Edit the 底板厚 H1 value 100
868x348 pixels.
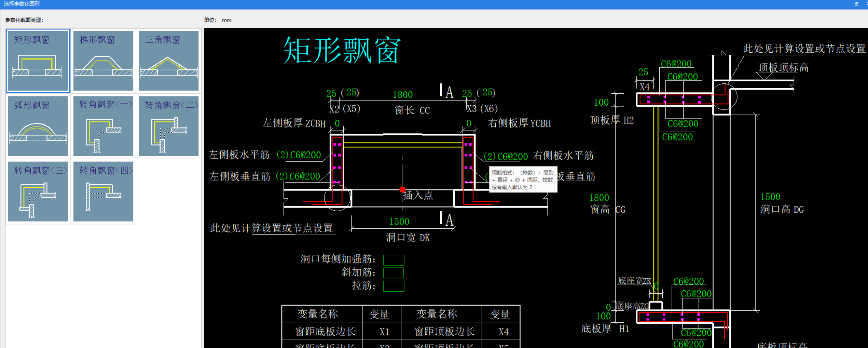603,316
